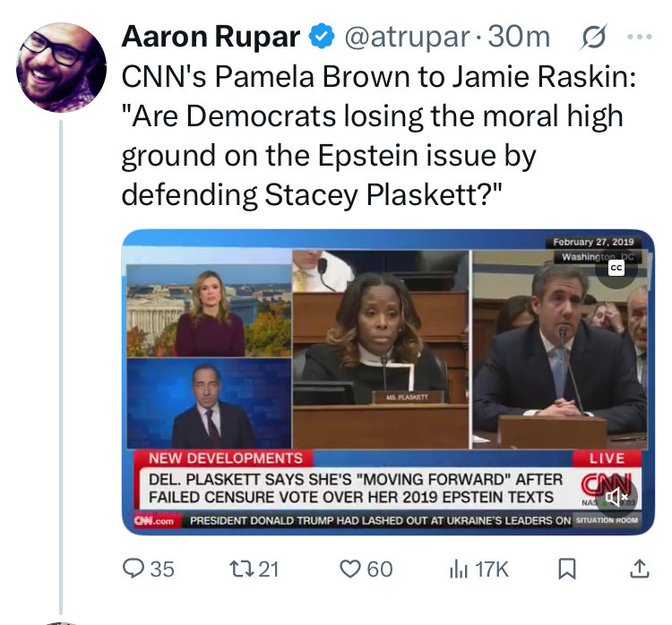Open Aaron Rupar's profile picture
672x625 pixels.
[x=63, y=65]
